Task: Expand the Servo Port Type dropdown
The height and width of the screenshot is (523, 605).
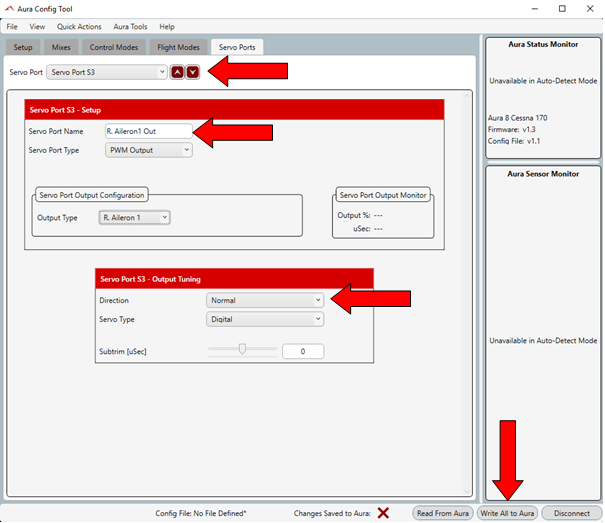Action: click(148, 150)
